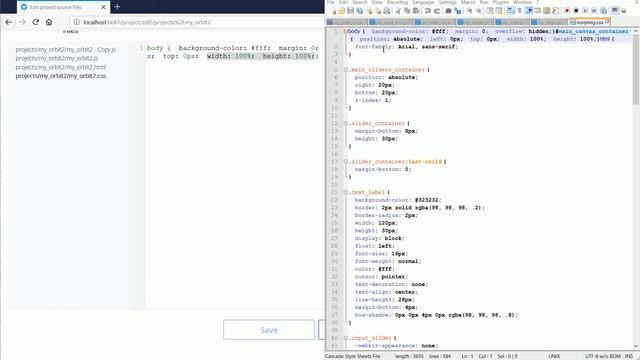Screen dimensions: 640x360
Task: Open the user defined language icon
Action: click(x=538, y=11)
